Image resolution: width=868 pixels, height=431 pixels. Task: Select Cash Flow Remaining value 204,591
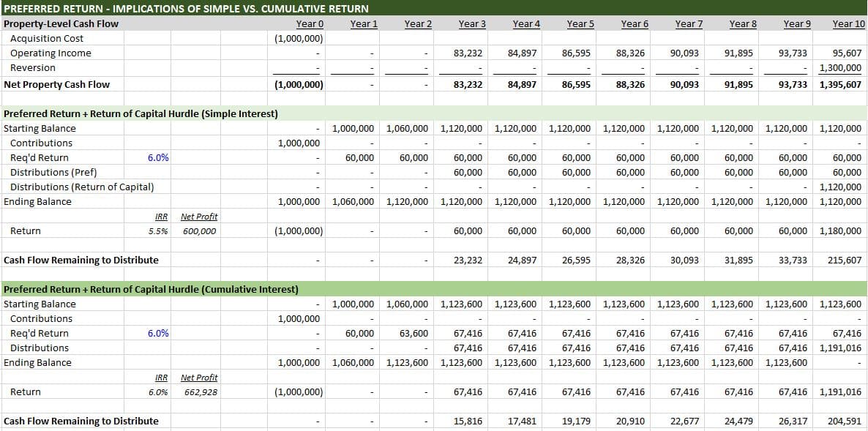click(x=844, y=421)
